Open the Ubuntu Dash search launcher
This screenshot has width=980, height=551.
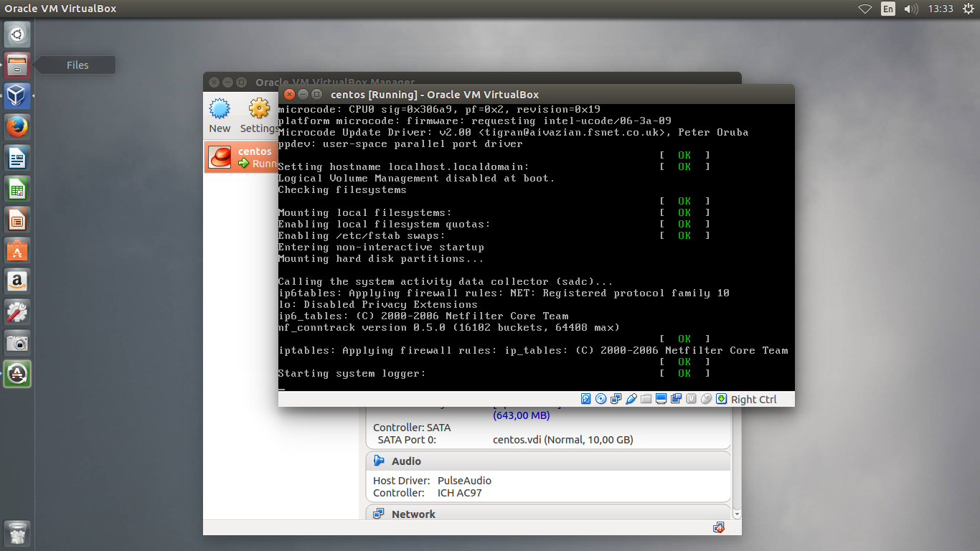(x=17, y=34)
